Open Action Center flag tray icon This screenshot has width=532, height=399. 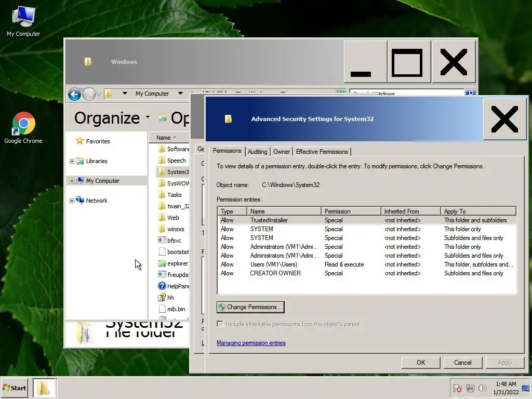click(x=458, y=388)
